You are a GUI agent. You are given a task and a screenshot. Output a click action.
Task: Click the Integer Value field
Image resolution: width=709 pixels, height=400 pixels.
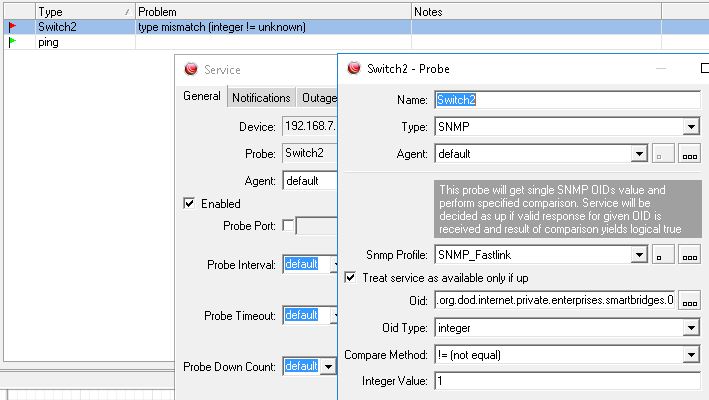click(567, 381)
